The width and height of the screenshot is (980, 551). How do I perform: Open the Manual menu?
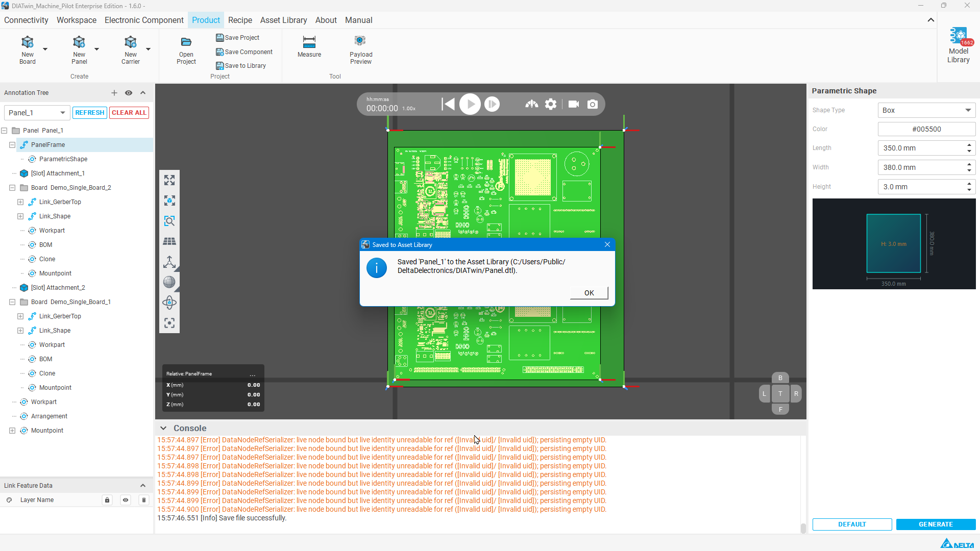coord(358,20)
